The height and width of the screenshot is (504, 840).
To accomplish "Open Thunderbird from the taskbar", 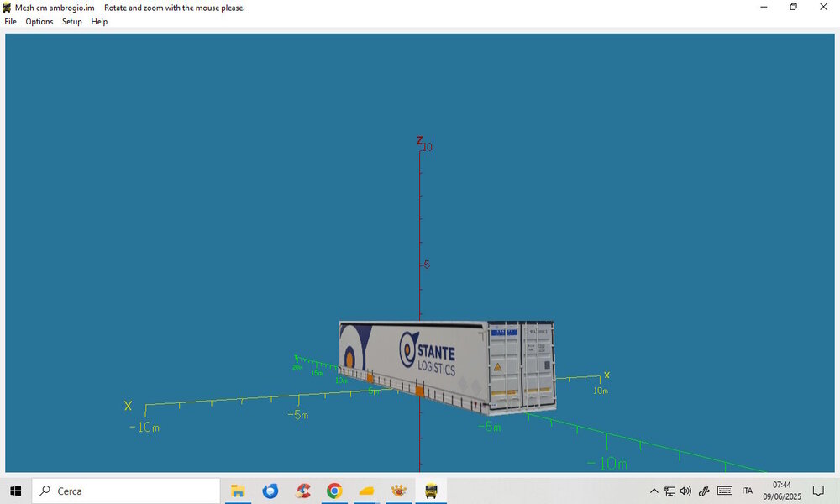I will (270, 491).
